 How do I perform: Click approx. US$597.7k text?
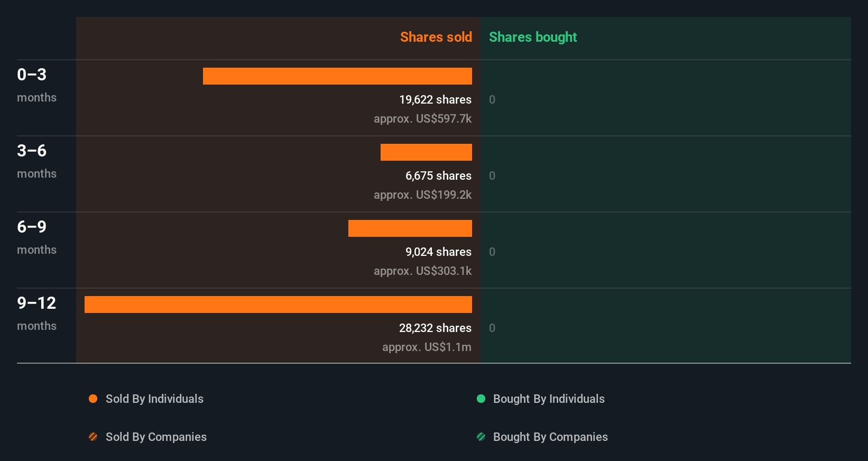pos(422,118)
